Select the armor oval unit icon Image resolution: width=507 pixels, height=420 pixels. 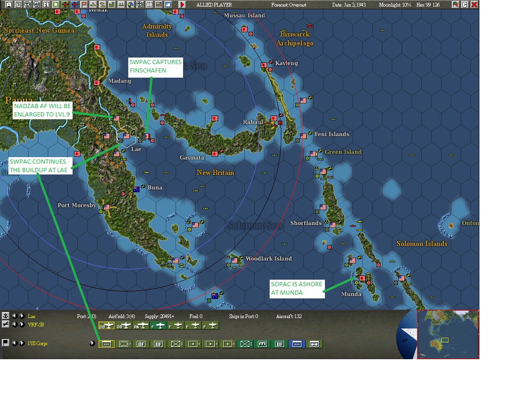124,344
